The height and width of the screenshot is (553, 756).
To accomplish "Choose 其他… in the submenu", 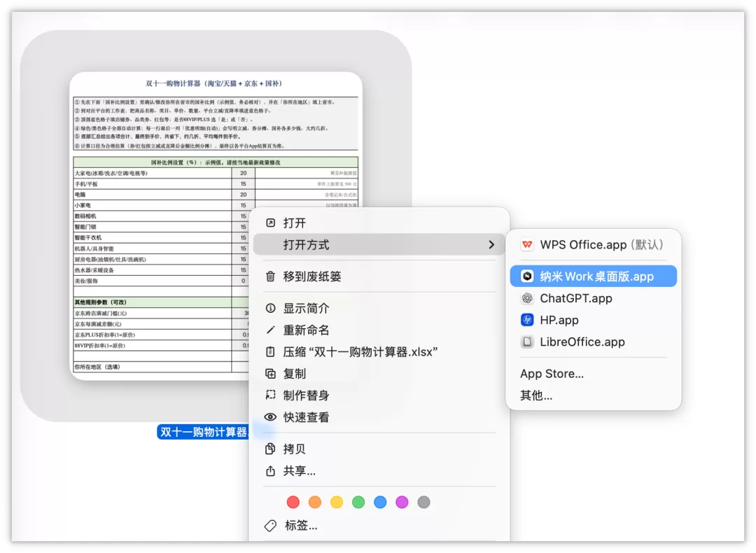I will 594,395.
